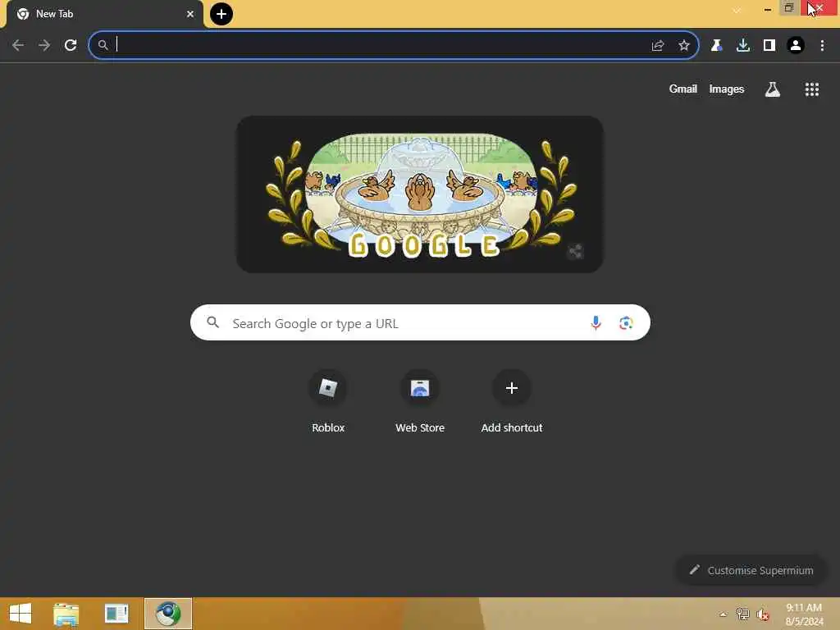Share the Google doodle

tap(575, 251)
